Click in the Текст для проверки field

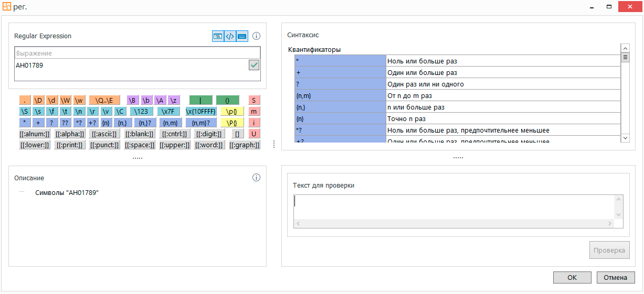coord(454,207)
